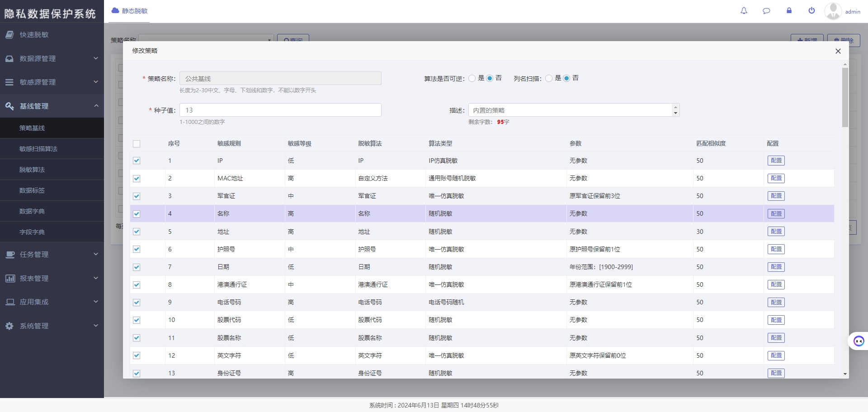Image resolution: width=868 pixels, height=412 pixels.
Task: Expand the 报表管理 menu chevron
Action: 96,278
